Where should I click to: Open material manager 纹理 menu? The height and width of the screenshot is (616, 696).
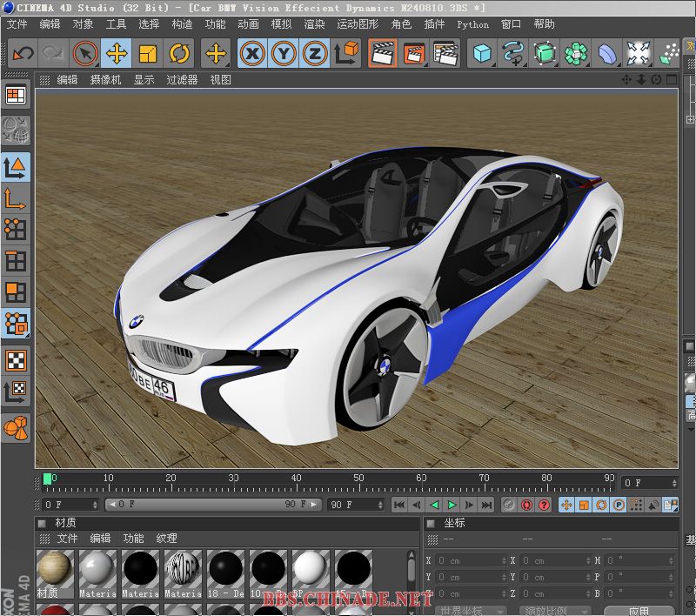pyautogui.click(x=166, y=539)
